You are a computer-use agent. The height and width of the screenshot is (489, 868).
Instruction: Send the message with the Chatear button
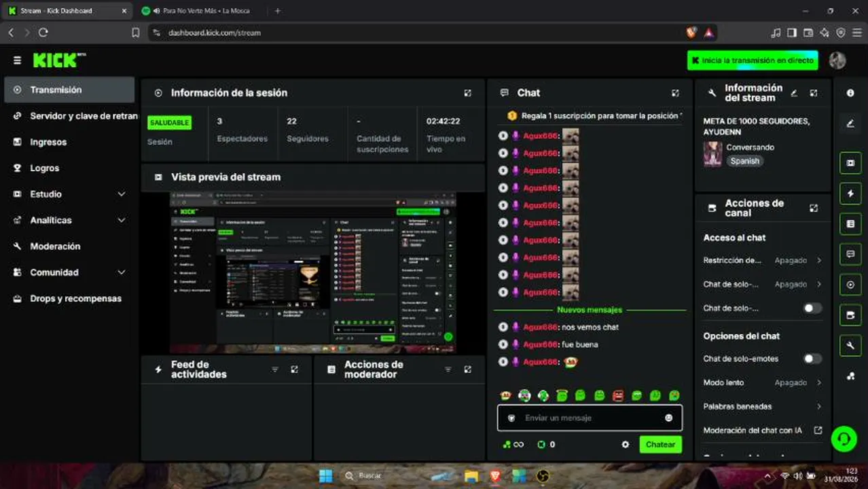660,444
